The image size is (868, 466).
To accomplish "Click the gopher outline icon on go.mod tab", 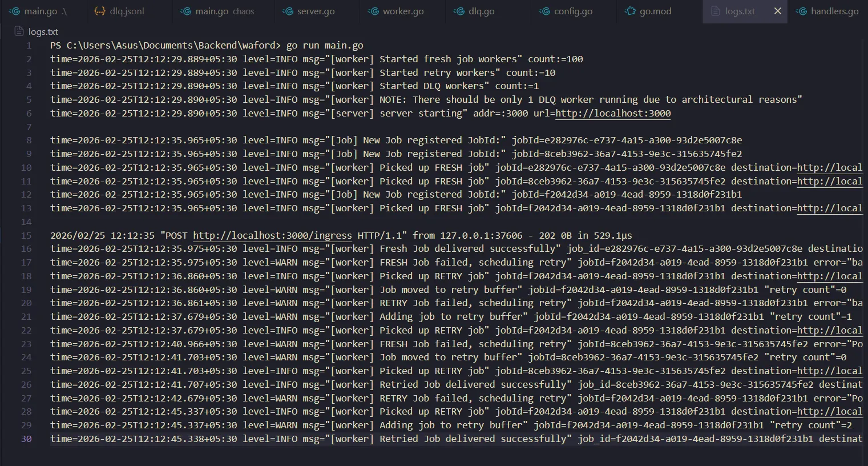I will [629, 10].
